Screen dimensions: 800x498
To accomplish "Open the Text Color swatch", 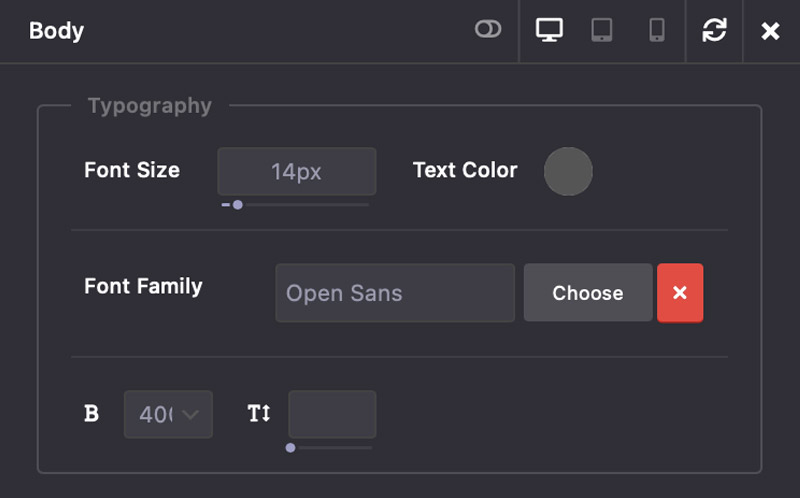I will [x=568, y=171].
